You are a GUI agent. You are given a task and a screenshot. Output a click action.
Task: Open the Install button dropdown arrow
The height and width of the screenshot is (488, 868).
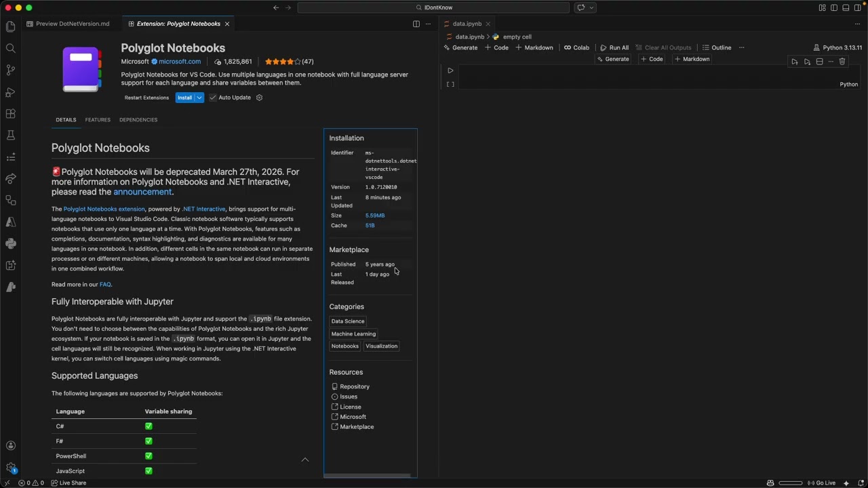click(x=199, y=98)
